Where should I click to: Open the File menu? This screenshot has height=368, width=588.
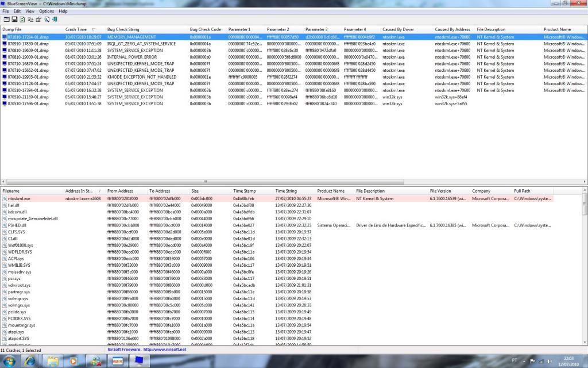[6, 11]
